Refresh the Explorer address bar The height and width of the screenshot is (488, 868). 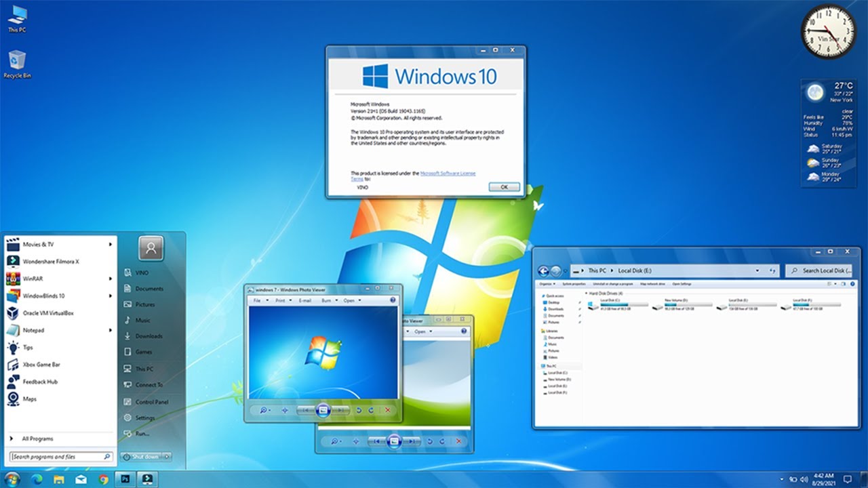tap(772, 271)
